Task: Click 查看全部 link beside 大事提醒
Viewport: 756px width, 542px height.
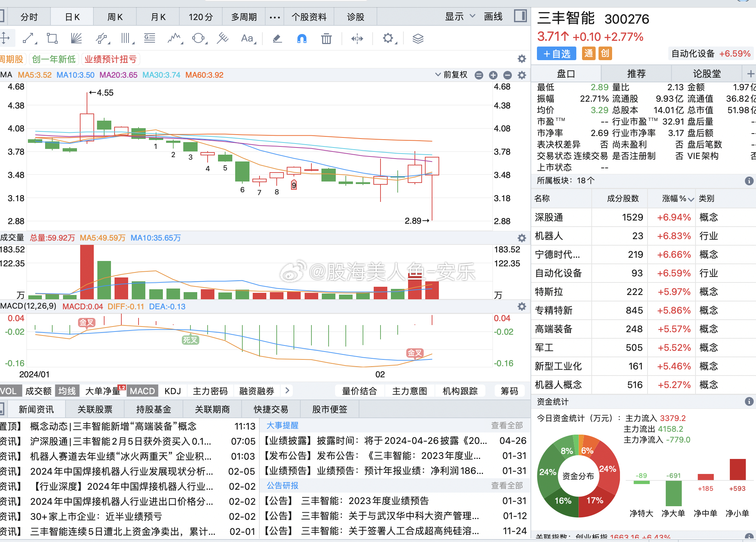Action: (507, 425)
